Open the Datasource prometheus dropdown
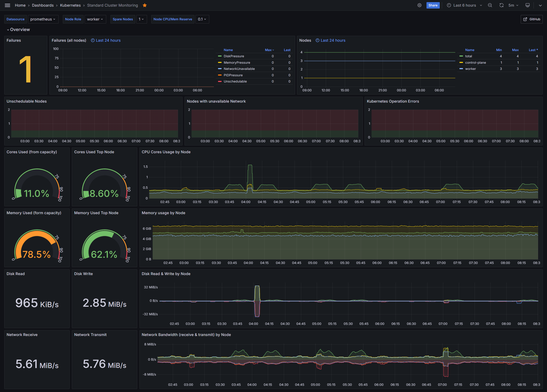547x392 pixels. coord(43,19)
